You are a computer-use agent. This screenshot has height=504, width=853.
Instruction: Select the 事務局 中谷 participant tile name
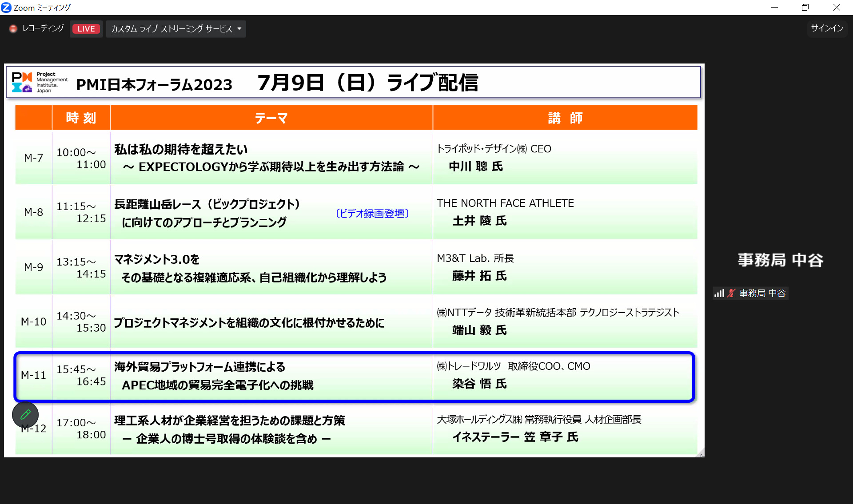(x=762, y=293)
